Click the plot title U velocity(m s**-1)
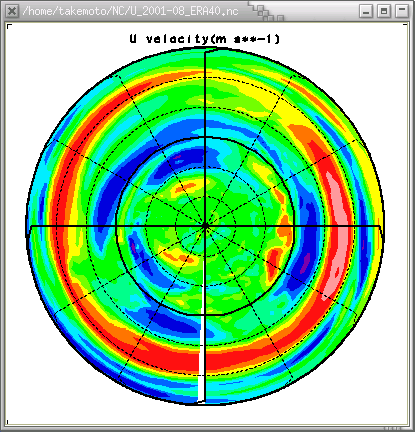This screenshot has width=415, height=432. coord(205,39)
